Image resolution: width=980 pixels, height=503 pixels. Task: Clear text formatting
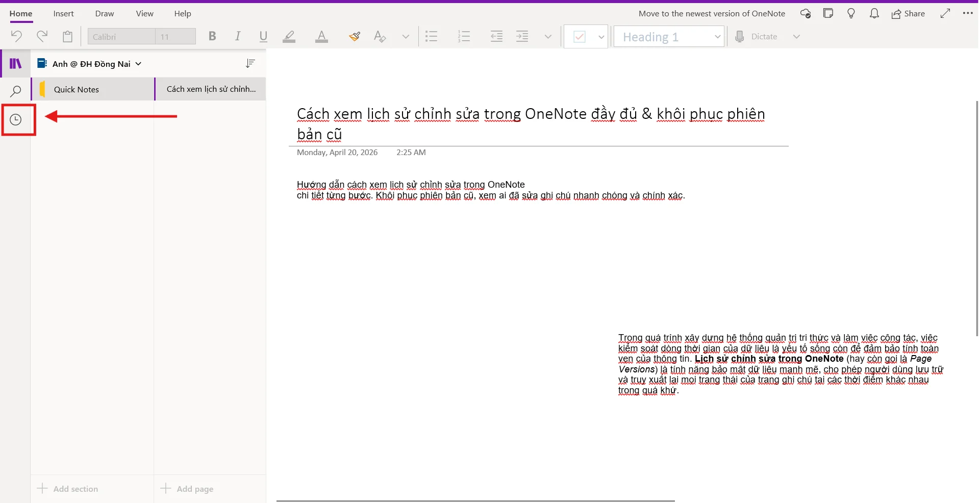point(380,36)
